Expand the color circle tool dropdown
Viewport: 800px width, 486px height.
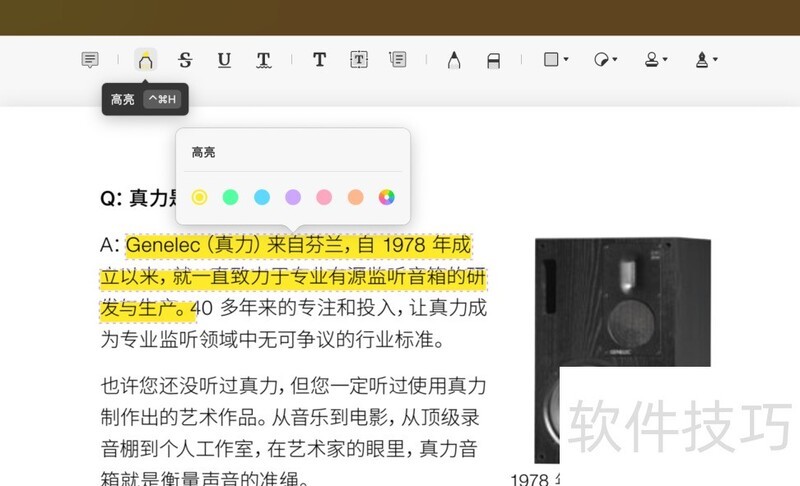[605, 60]
